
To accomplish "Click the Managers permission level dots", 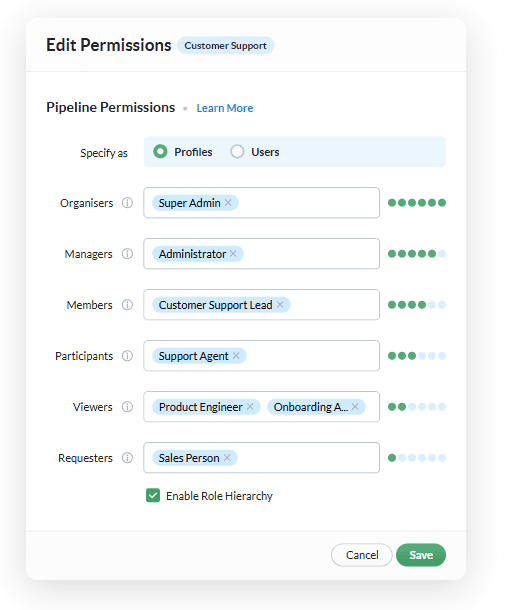I will click(417, 254).
